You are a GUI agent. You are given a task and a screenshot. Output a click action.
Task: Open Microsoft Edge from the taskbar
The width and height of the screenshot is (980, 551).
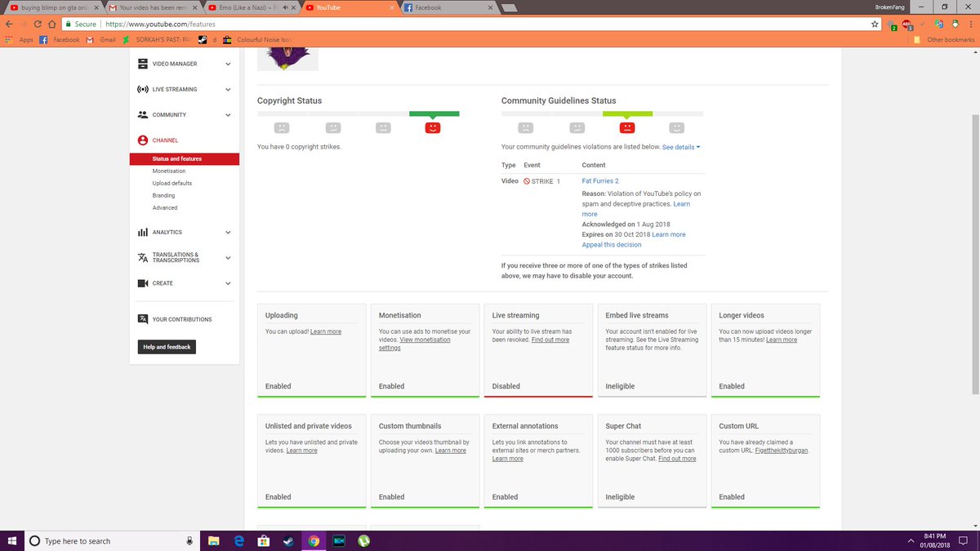[238, 540]
